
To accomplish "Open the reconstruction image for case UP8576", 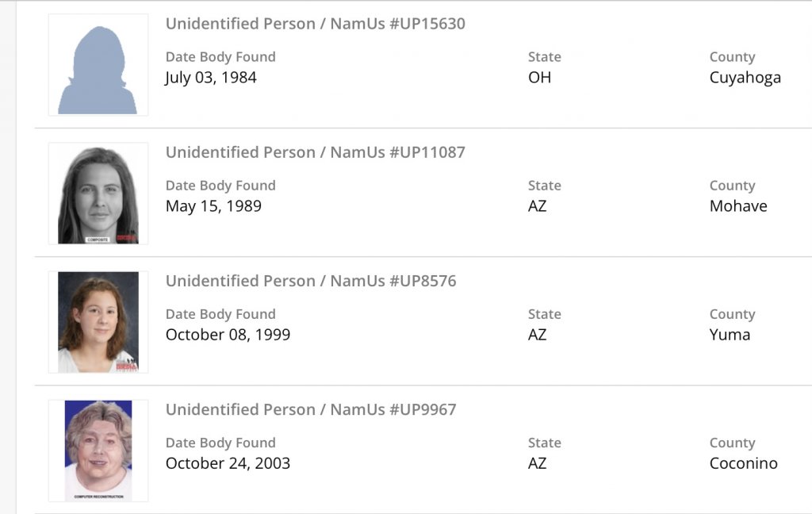I will pyautogui.click(x=98, y=322).
